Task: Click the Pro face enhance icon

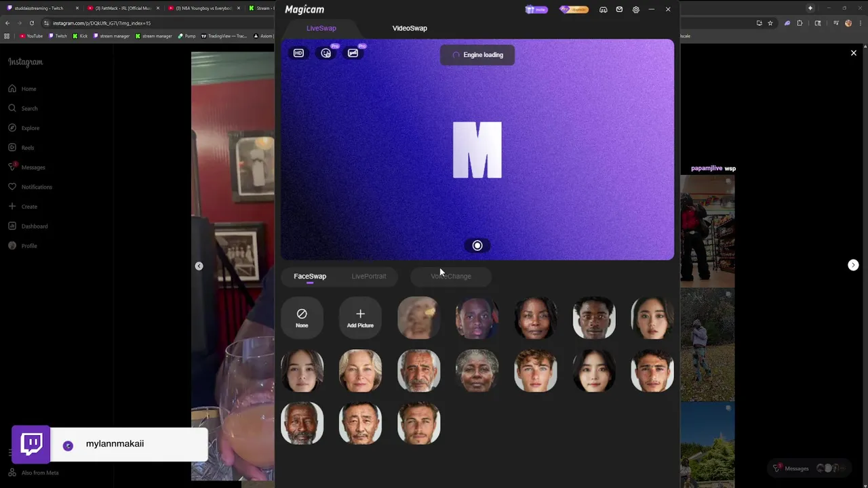Action: (326, 53)
